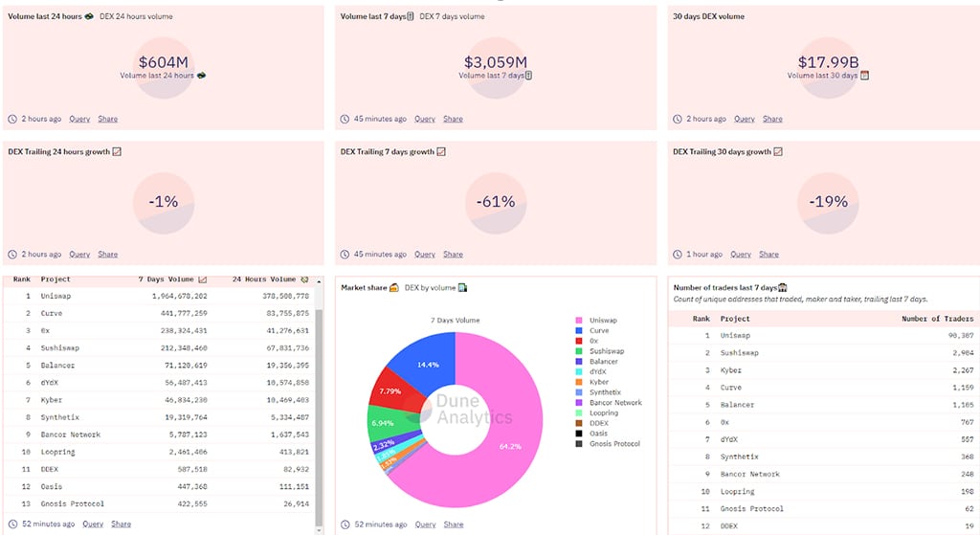This screenshot has height=535, width=980.
Task: Open the Query link for 30 days DEX volume
Action: pyautogui.click(x=745, y=119)
